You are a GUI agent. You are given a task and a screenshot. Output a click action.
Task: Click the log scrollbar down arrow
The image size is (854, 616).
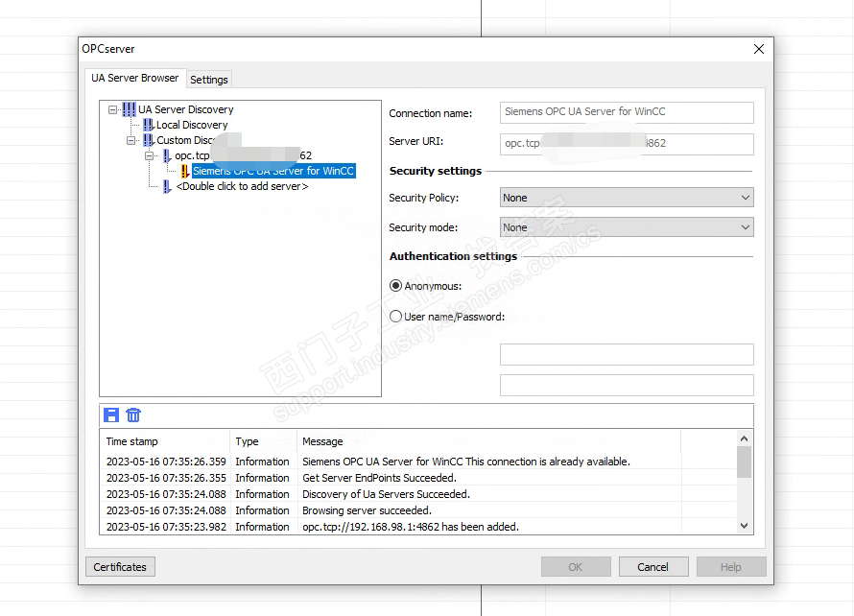pos(744,526)
